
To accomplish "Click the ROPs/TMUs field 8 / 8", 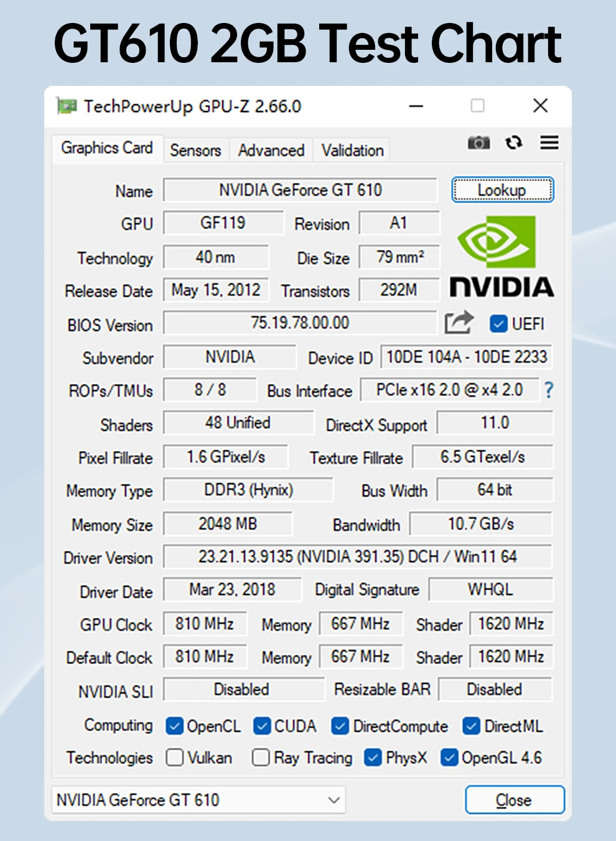I will point(210,390).
